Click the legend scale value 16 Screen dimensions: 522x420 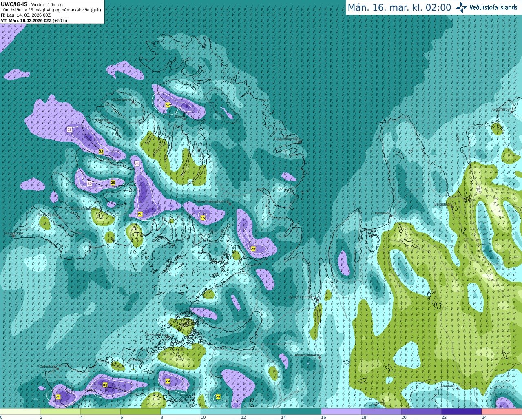coord(323,417)
